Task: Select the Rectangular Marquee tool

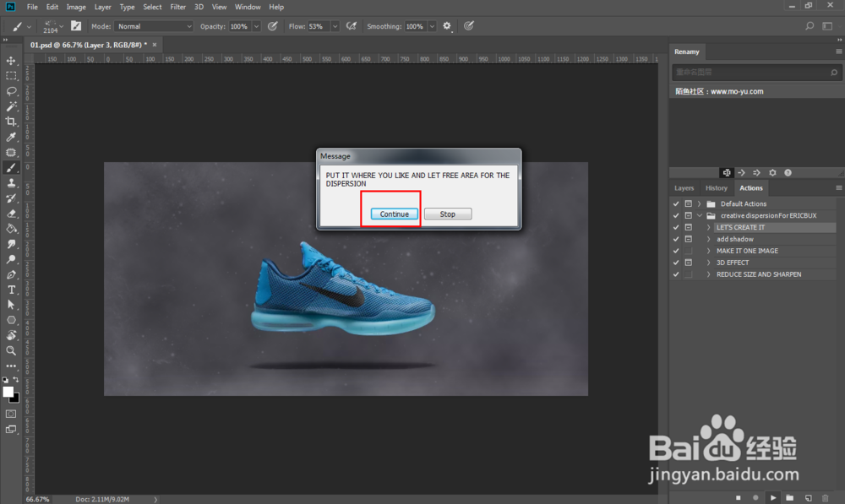Action: click(x=11, y=76)
